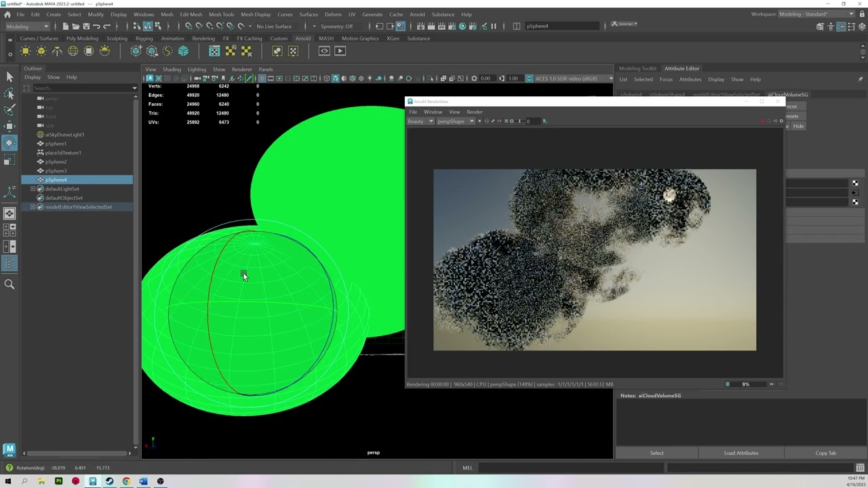Image resolution: width=868 pixels, height=488 pixels.
Task: Create Arnold volume shelf icon
Action: (183, 51)
